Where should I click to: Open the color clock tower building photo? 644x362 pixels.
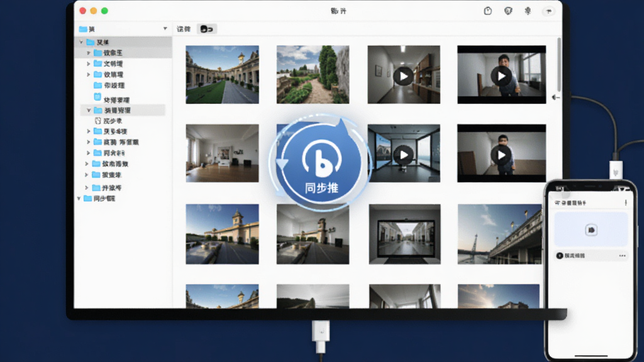(222, 234)
